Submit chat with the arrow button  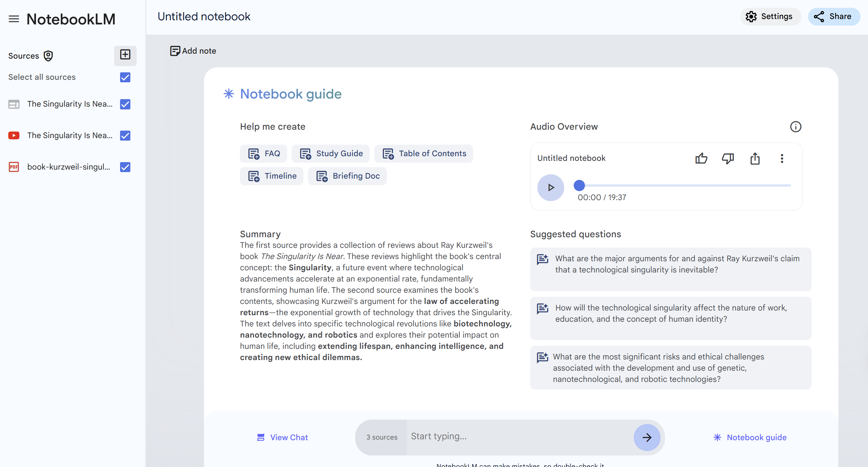[x=647, y=437]
